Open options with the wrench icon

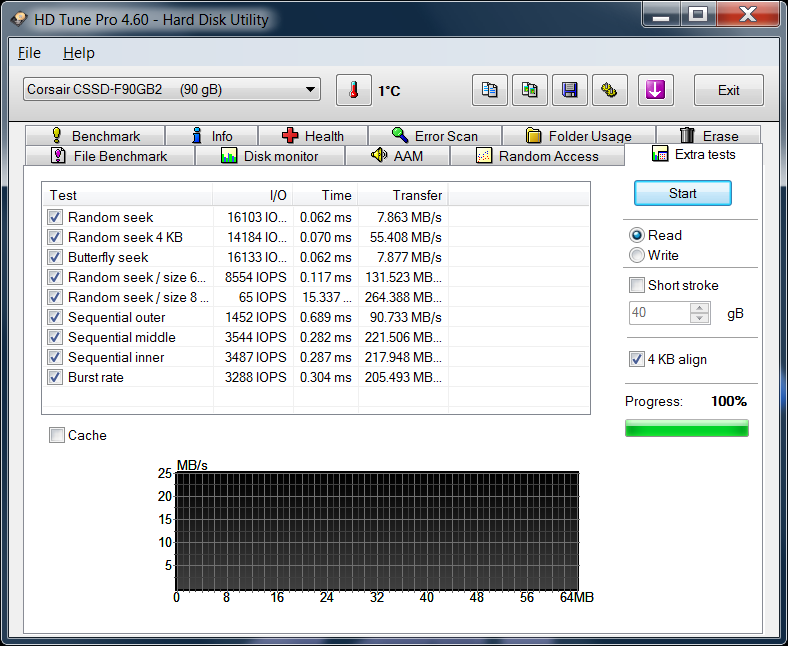(x=609, y=90)
